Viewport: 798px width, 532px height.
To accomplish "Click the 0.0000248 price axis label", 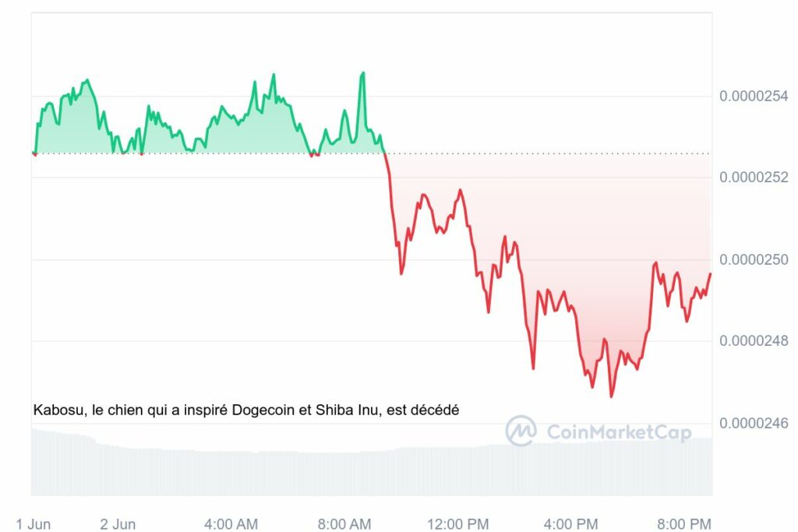I will pos(753,341).
